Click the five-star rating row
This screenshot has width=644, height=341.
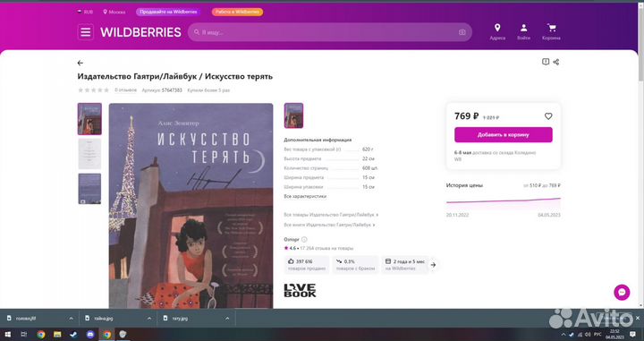pos(94,90)
